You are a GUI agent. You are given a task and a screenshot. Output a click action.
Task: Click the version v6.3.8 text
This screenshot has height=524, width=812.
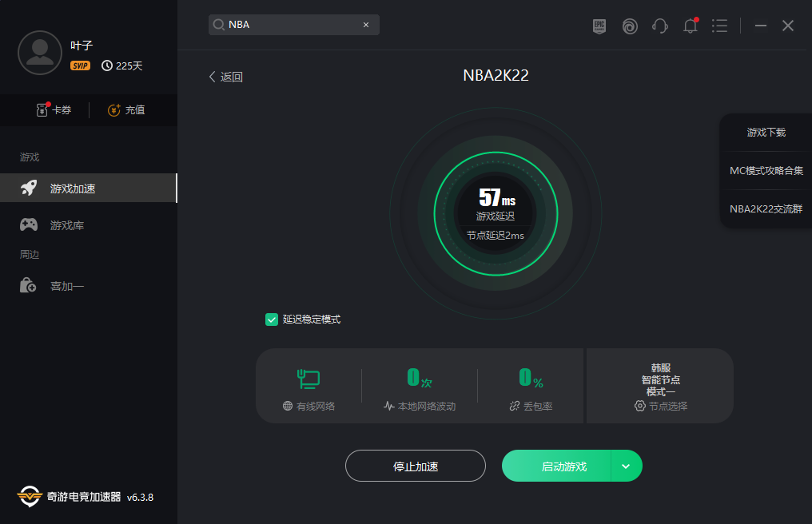coord(141,497)
